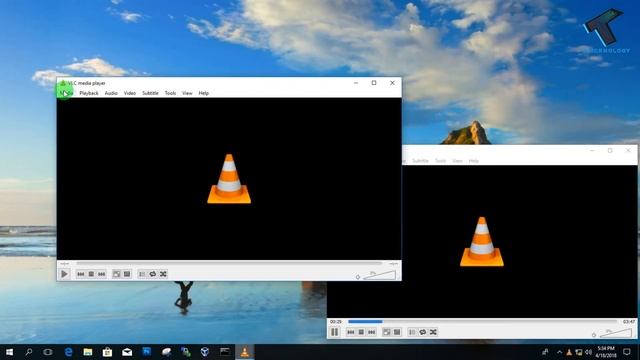Maximize the front VLC window
The image size is (640, 360).
coord(374,83)
